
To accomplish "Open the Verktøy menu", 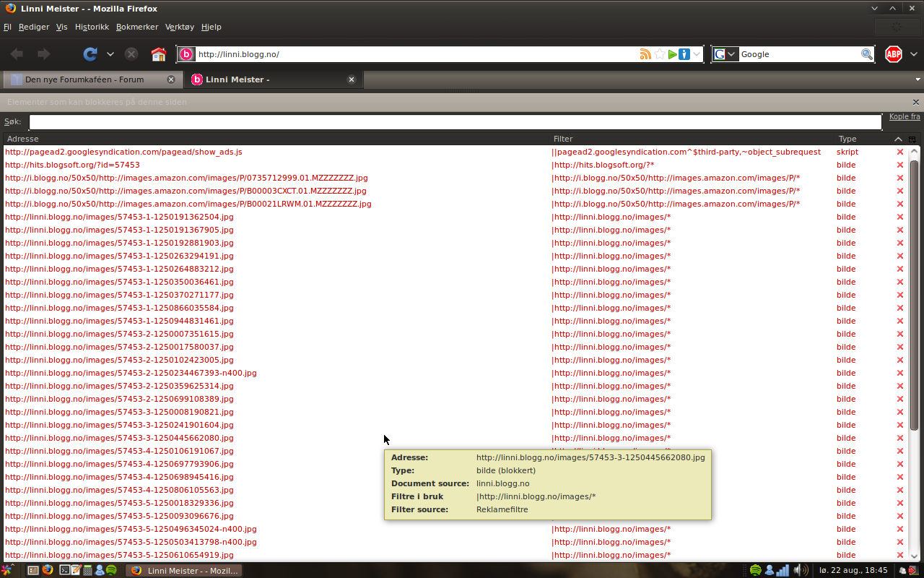I will tap(180, 27).
